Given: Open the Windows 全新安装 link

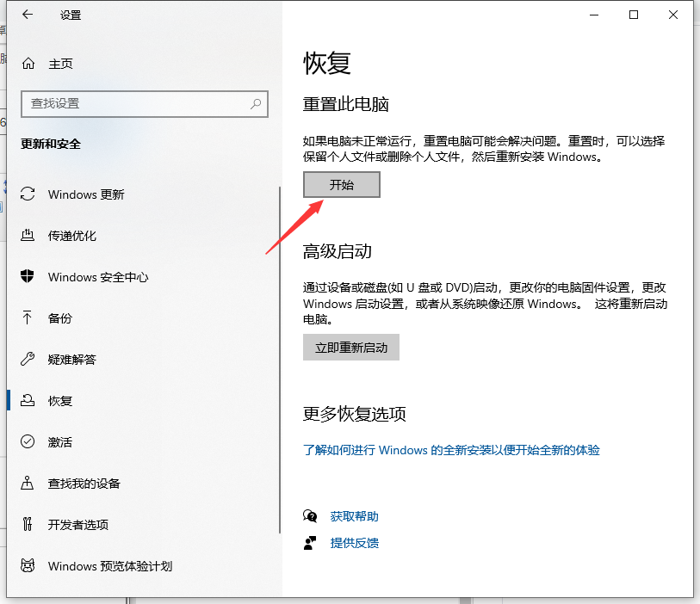Looking at the screenshot, I should 451,450.
